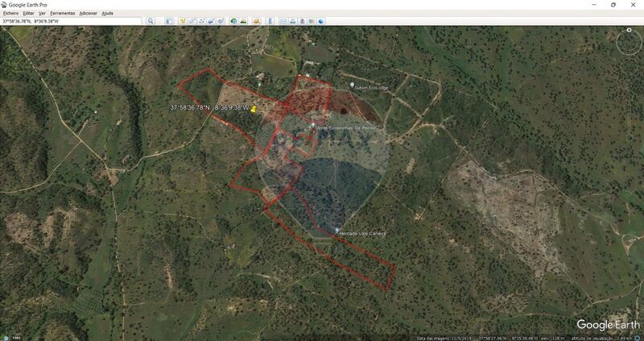Open the Ficheiro menu
The height and width of the screenshot is (341, 644).
tap(10, 13)
